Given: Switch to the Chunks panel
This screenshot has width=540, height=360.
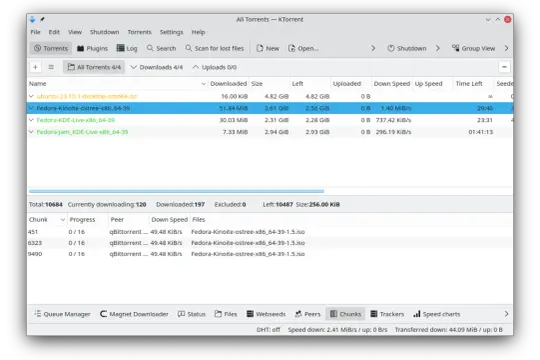Looking at the screenshot, I should 345,314.
